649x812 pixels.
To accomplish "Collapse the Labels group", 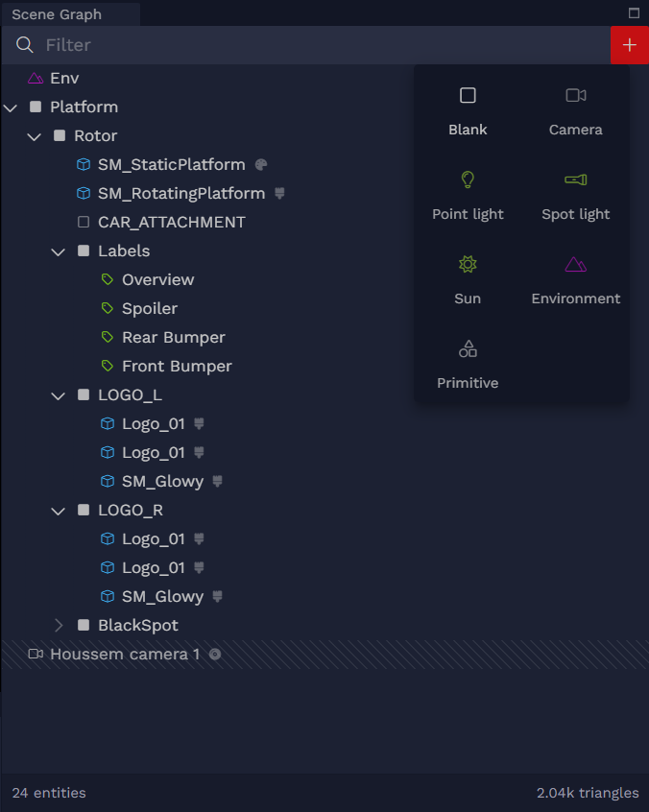I will (x=59, y=252).
